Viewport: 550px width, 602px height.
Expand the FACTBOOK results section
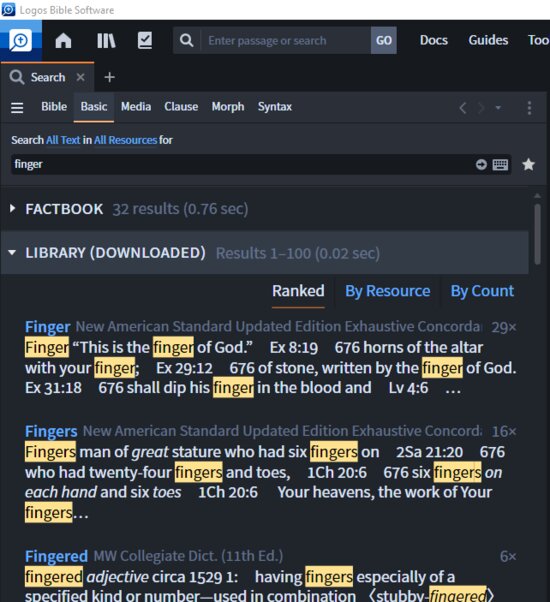point(13,208)
